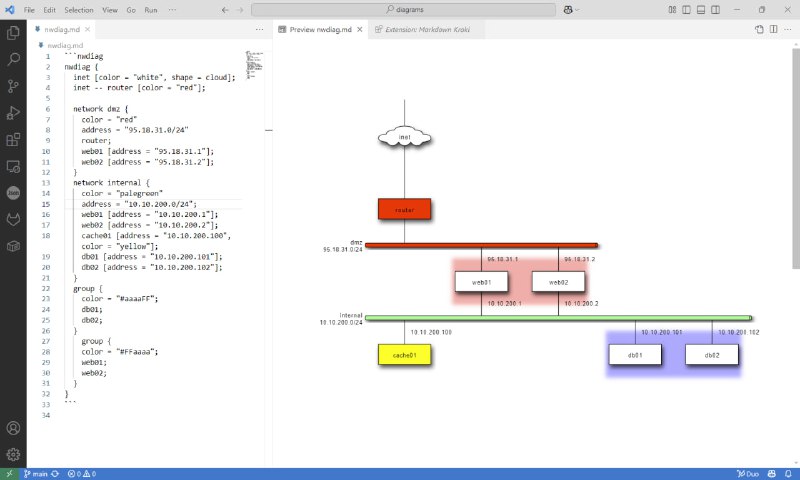Open the Explorer view in activity bar
Screen dimensions: 800x480
coord(13,33)
